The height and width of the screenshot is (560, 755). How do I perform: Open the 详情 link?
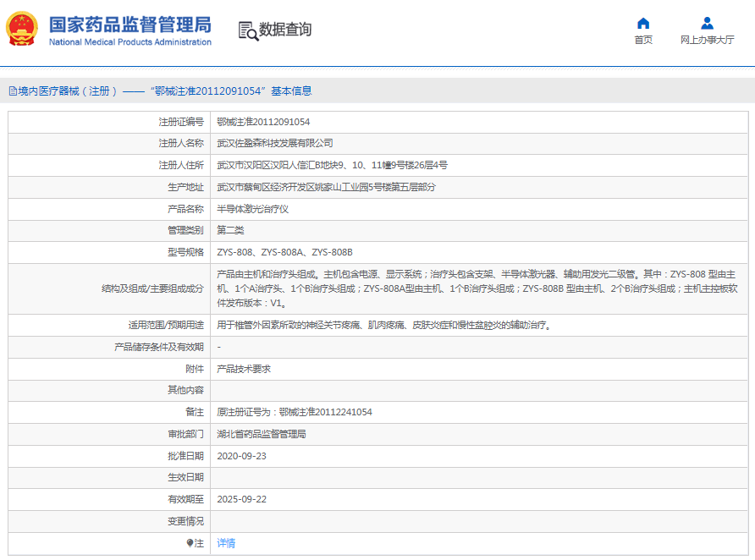click(226, 543)
